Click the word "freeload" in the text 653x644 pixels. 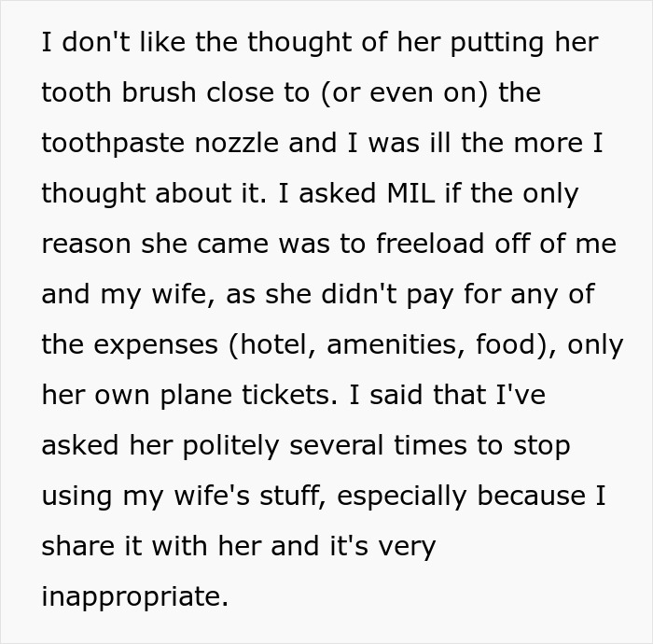430,244
